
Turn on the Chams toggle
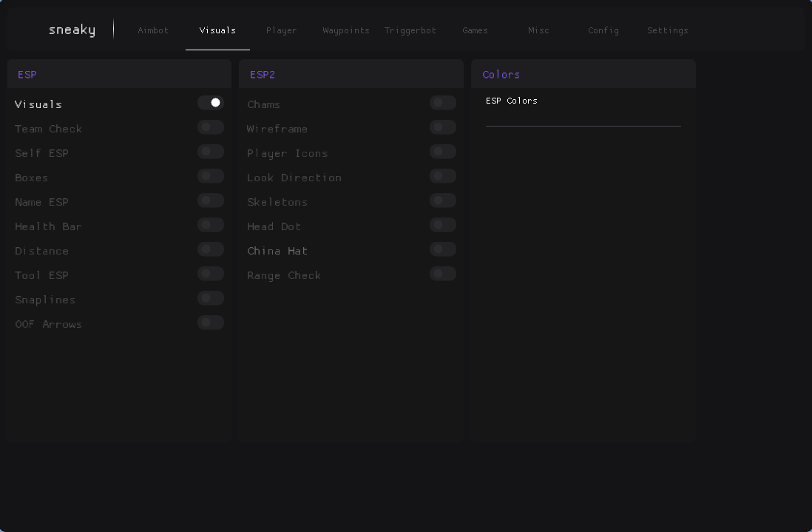(443, 103)
